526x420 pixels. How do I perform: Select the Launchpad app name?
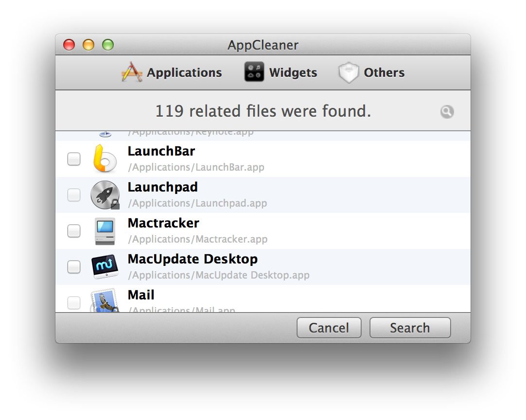[x=163, y=188]
